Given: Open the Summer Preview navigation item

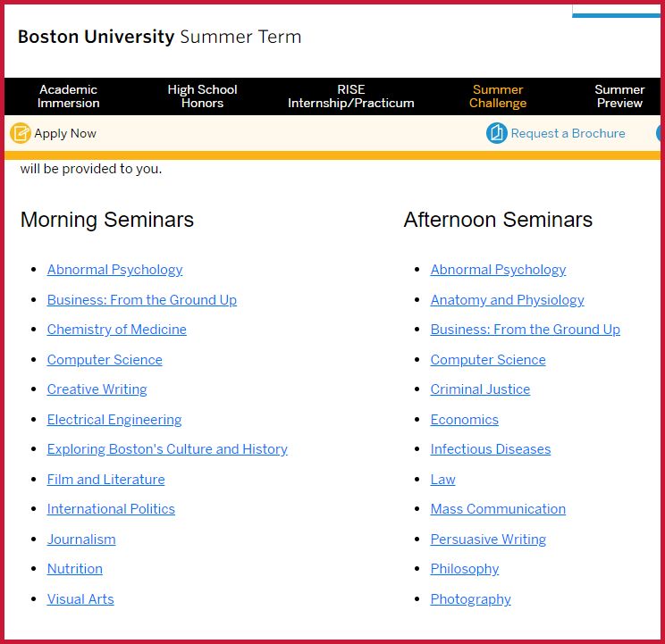Looking at the screenshot, I should click(x=619, y=96).
